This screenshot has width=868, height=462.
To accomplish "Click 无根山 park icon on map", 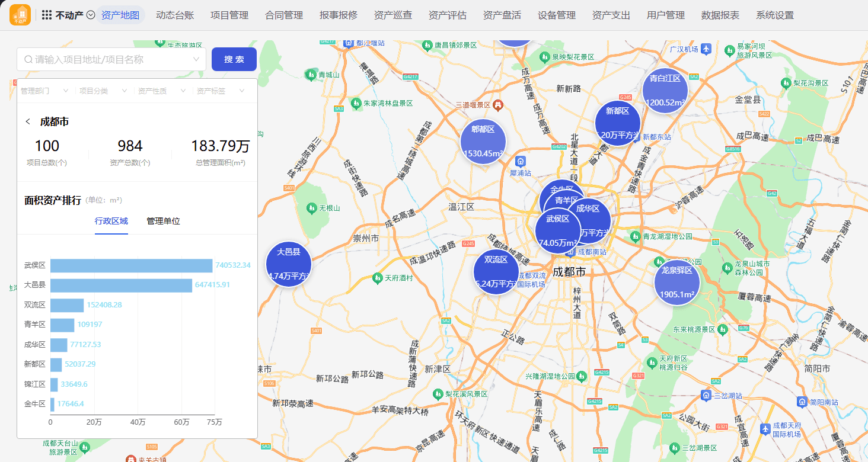I will tap(312, 208).
